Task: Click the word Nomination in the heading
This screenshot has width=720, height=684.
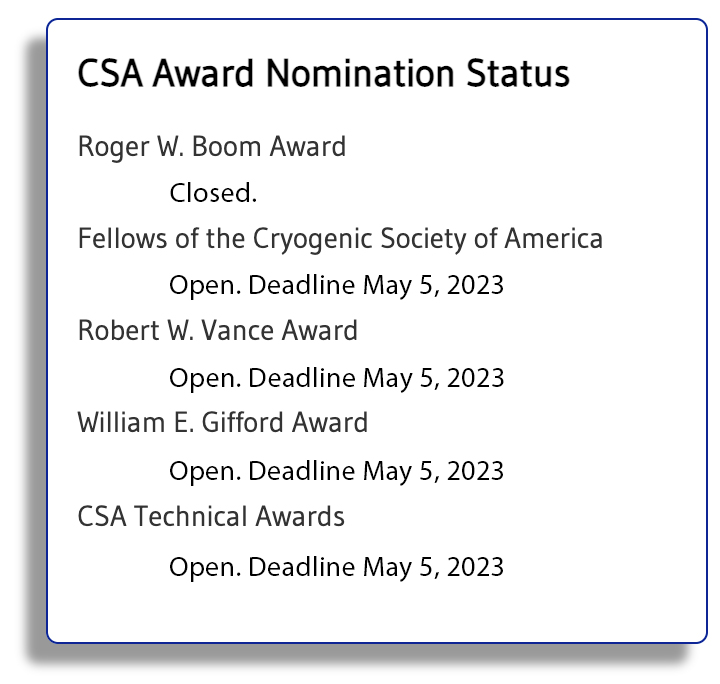Action: pos(360,73)
